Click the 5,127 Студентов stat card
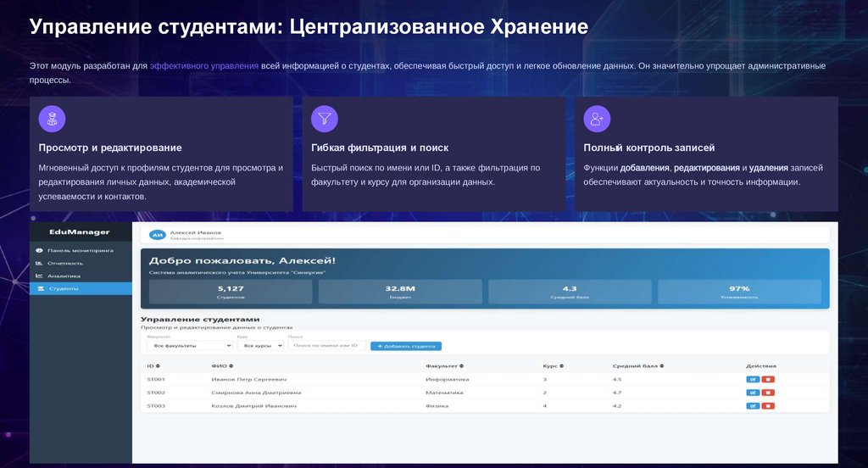Screen dimensions: 868x468 (x=231, y=292)
